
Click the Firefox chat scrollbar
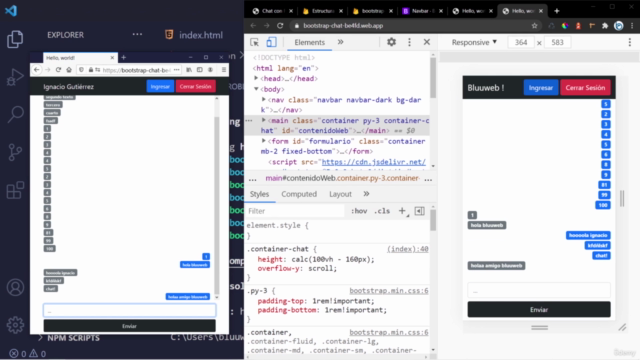point(217,204)
